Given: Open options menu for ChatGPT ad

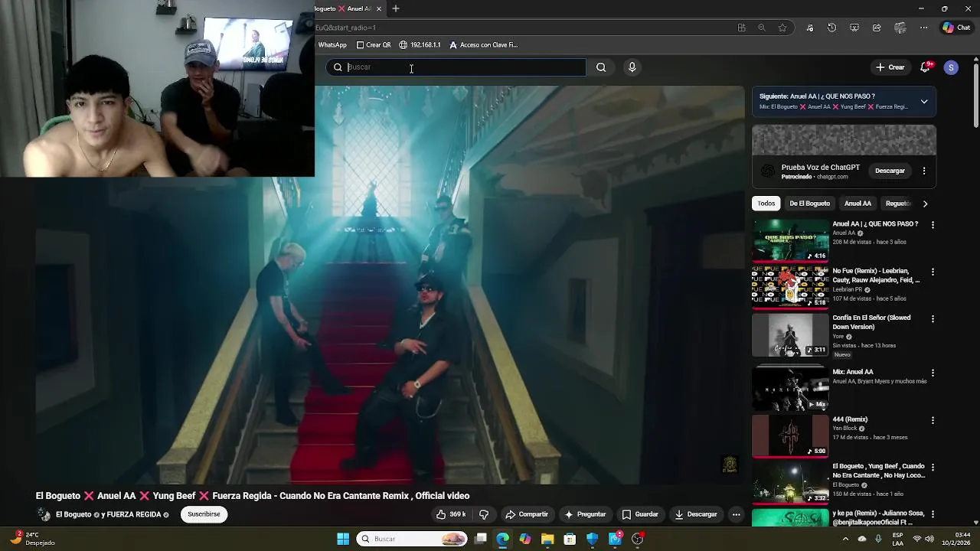Looking at the screenshot, I should coord(924,171).
